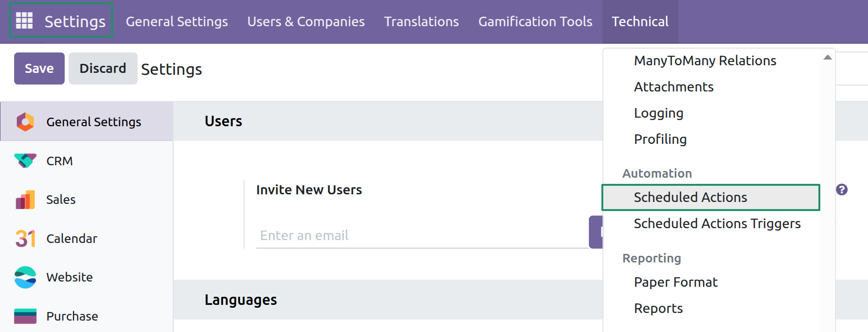The height and width of the screenshot is (332, 868).
Task: Open Reports under Reporting
Action: point(659,308)
